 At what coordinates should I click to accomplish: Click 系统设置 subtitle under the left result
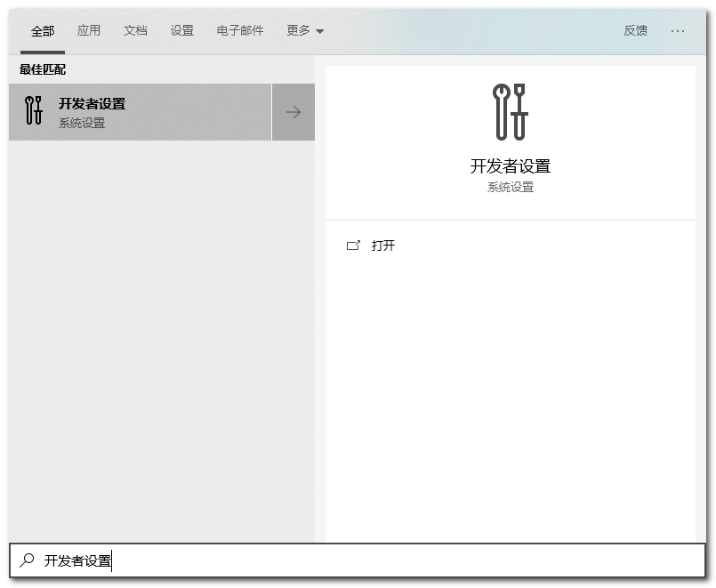click(x=82, y=124)
